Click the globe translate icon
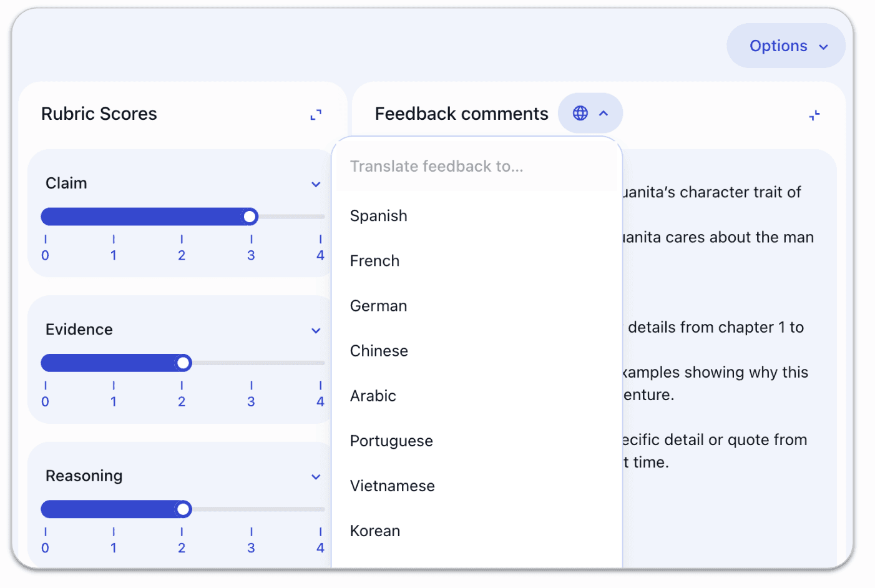Image resolution: width=875 pixels, height=588 pixels. tap(580, 113)
